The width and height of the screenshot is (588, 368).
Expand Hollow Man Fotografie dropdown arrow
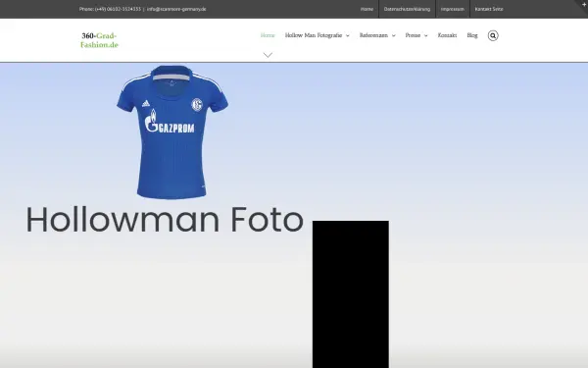(x=348, y=35)
